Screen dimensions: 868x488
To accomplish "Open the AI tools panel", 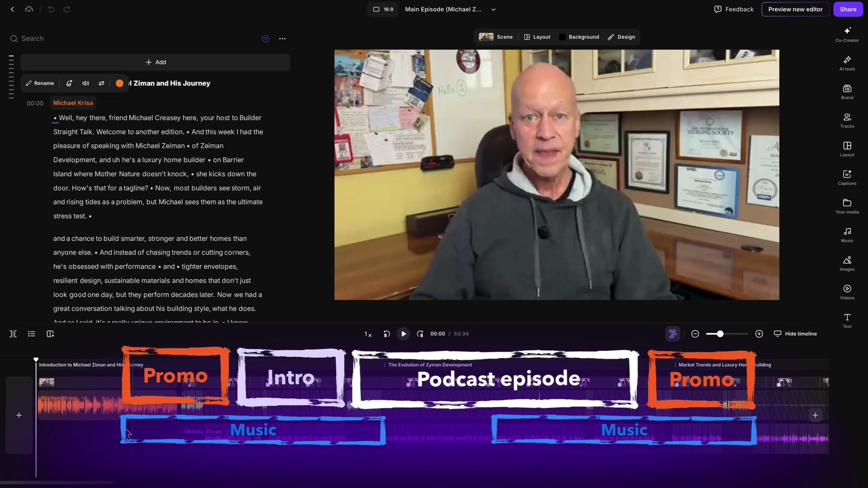I will tap(847, 63).
